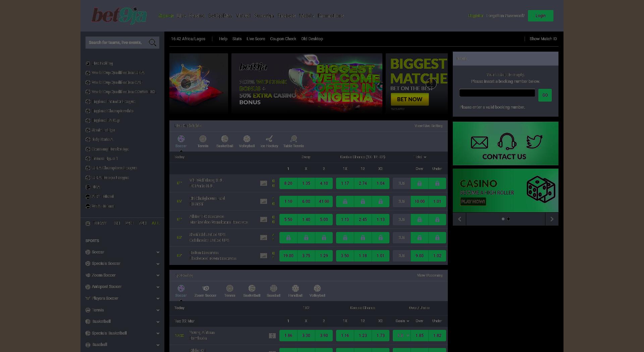The height and width of the screenshot is (352, 644).
Task: Open the Virtual top menu
Action: point(243,16)
